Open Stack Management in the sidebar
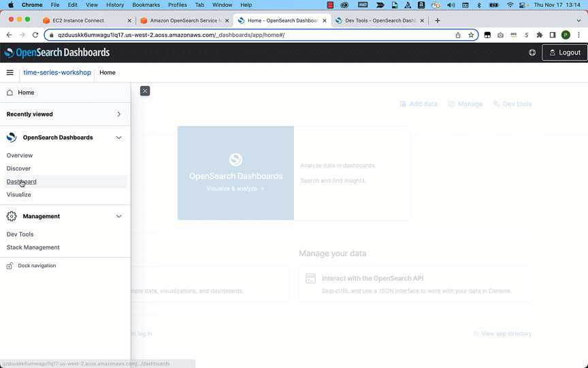 point(33,247)
